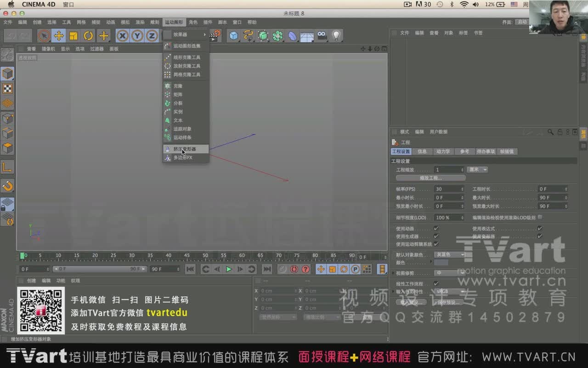Choose 克隆 from the MoGraph menu

[186, 86]
